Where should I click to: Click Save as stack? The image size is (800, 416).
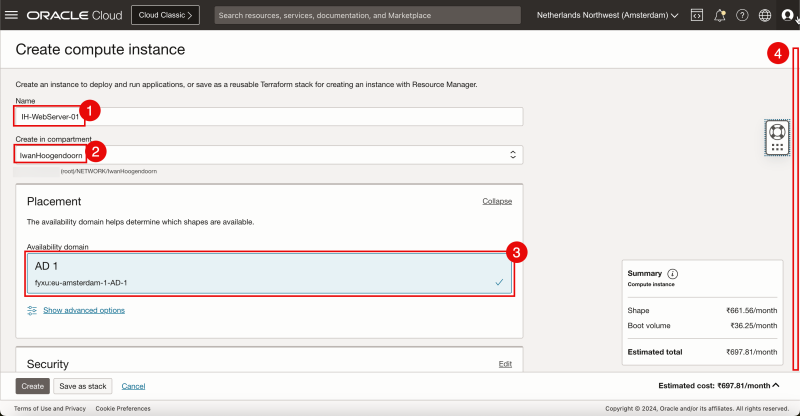point(83,386)
